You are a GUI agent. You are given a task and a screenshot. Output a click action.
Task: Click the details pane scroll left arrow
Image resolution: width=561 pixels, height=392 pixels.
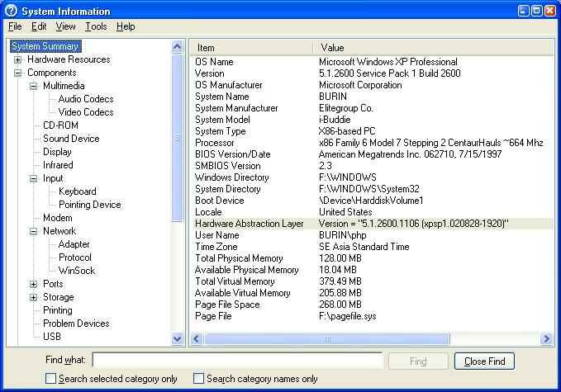197,338
